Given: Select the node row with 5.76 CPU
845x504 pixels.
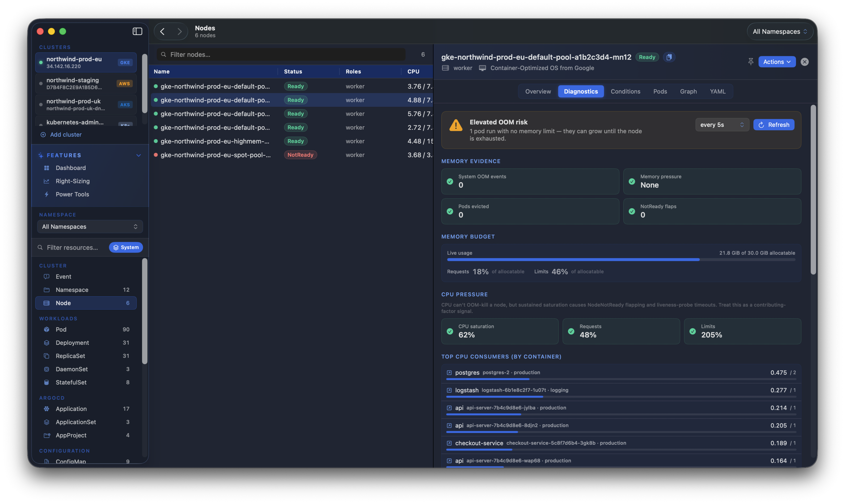Looking at the screenshot, I should [x=291, y=114].
